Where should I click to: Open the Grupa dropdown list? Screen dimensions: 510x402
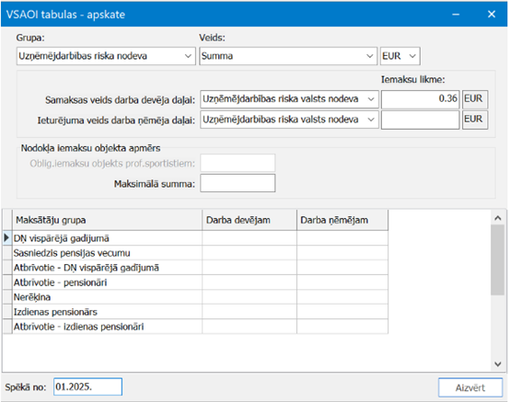coord(106,56)
